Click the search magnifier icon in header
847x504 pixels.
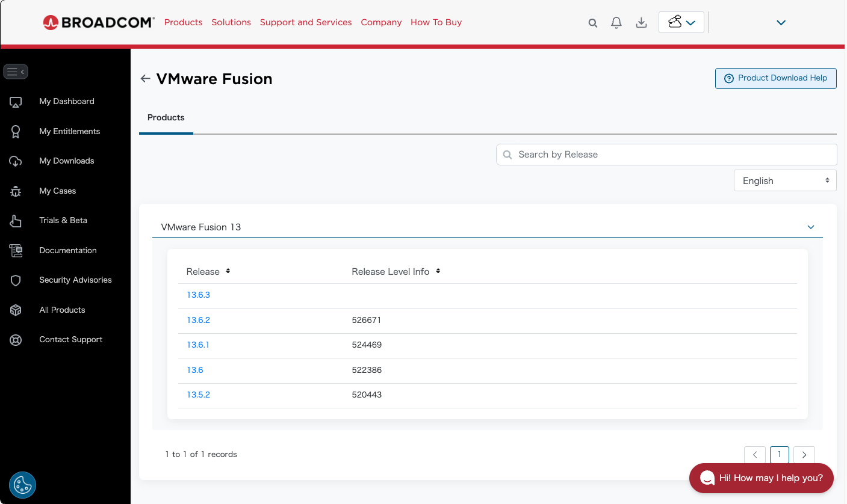[x=593, y=23]
